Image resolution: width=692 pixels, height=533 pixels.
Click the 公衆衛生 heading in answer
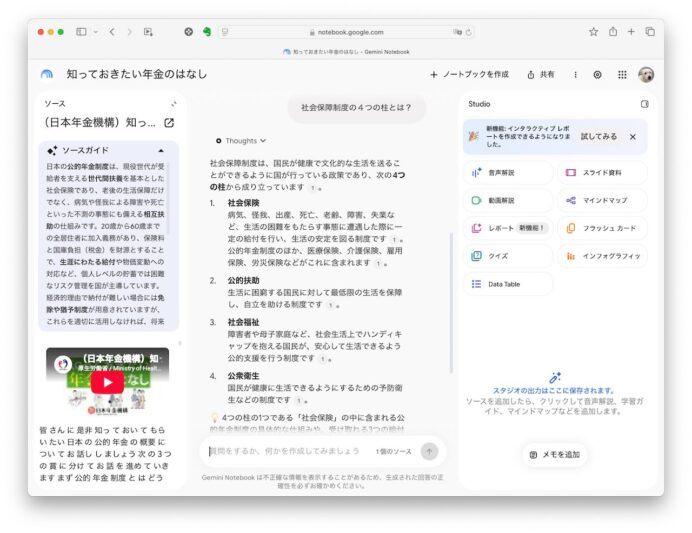coord(243,376)
